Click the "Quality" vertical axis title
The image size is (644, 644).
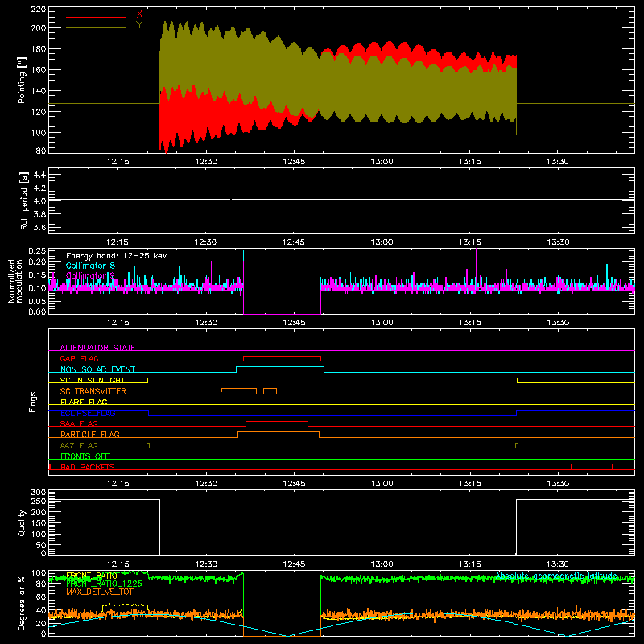22,522
